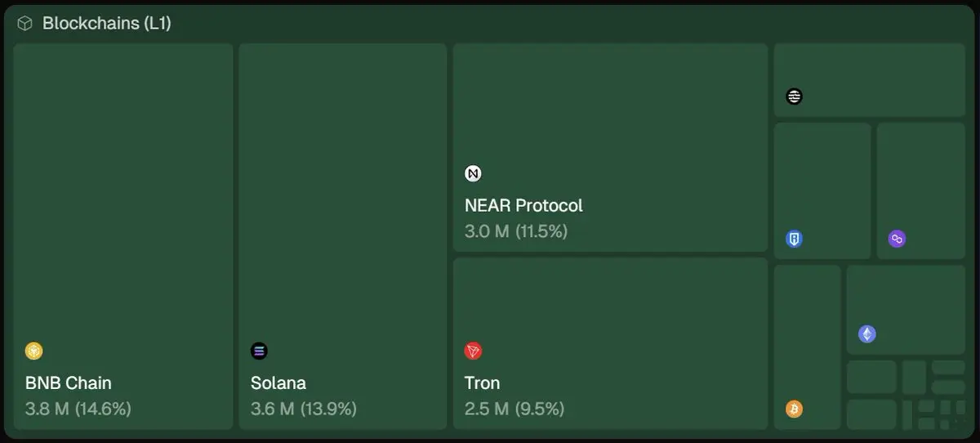Click the Ethereum diamond logo icon

click(866, 334)
